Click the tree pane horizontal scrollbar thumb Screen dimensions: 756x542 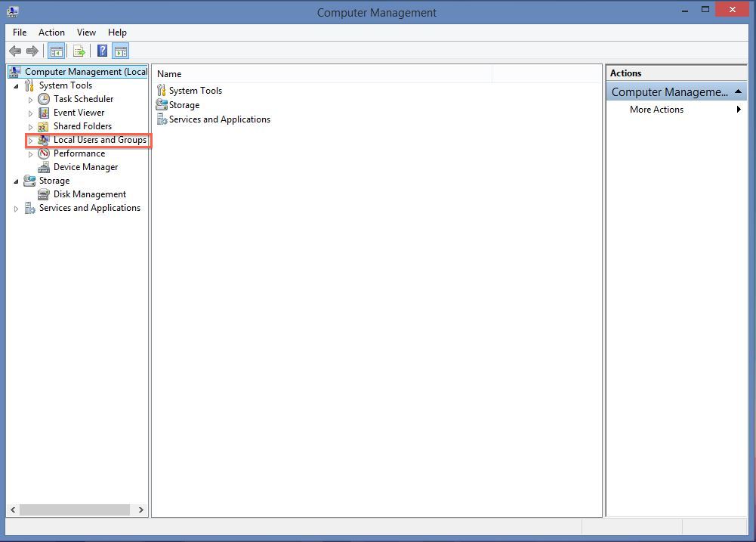[75, 509]
